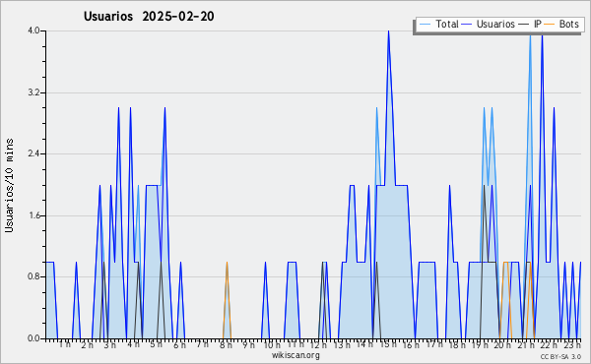Screen dimensions: 591x364
Task: Click the y-axis value 0.0
Action: 33,338
